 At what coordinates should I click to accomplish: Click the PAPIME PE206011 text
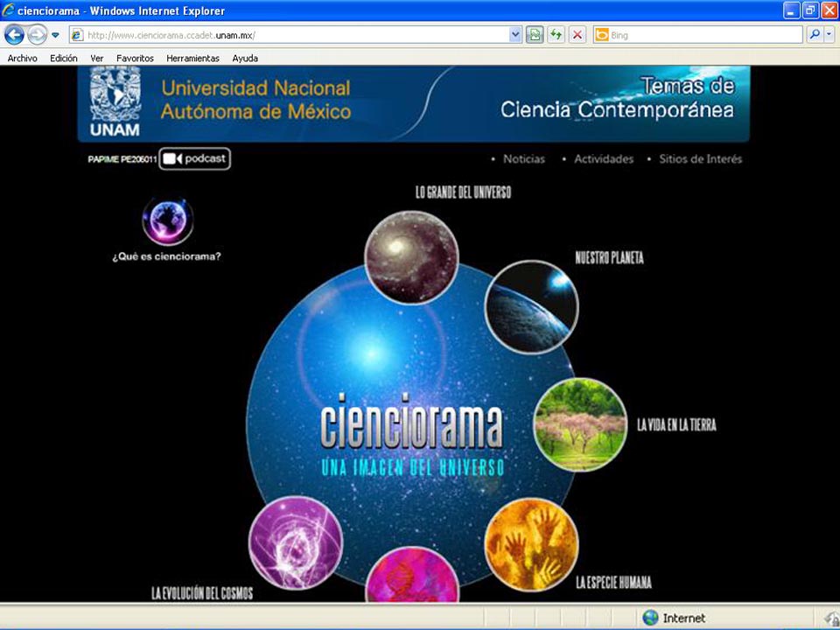tap(122, 159)
